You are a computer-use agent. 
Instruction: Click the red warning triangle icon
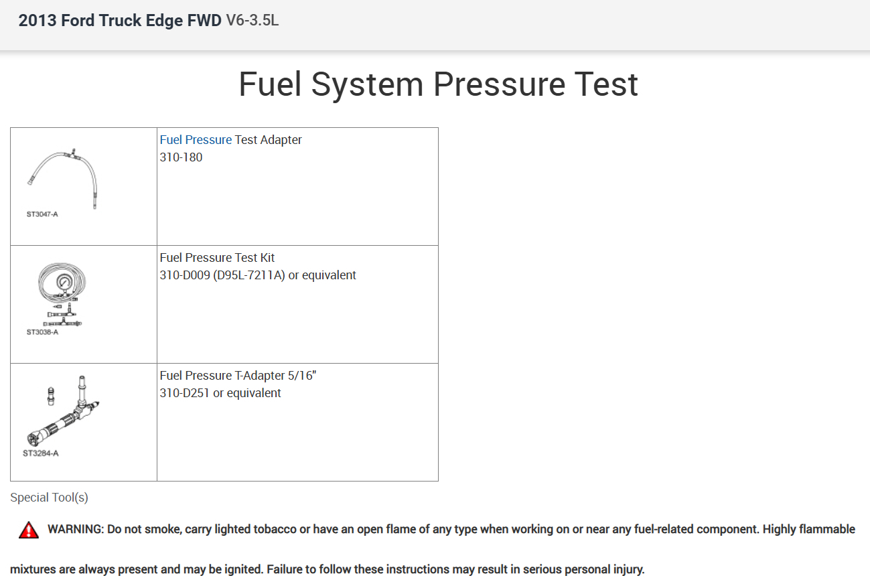pyautogui.click(x=29, y=530)
